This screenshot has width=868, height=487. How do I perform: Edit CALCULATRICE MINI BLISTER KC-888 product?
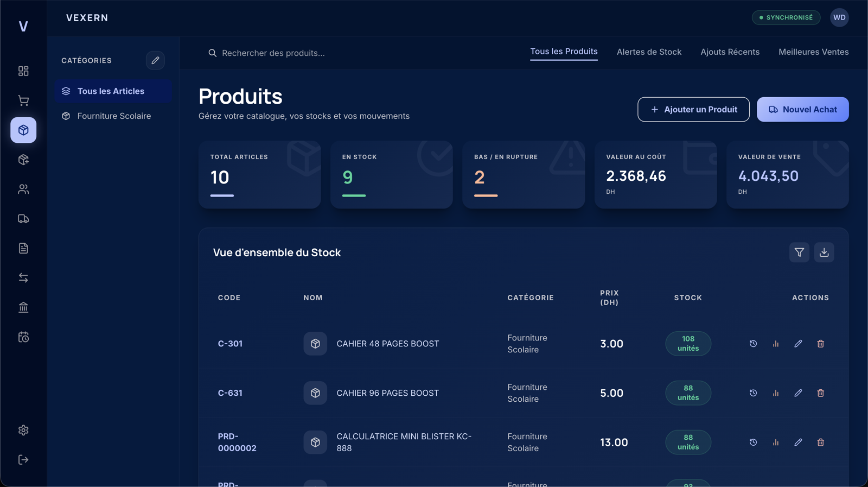pos(798,442)
